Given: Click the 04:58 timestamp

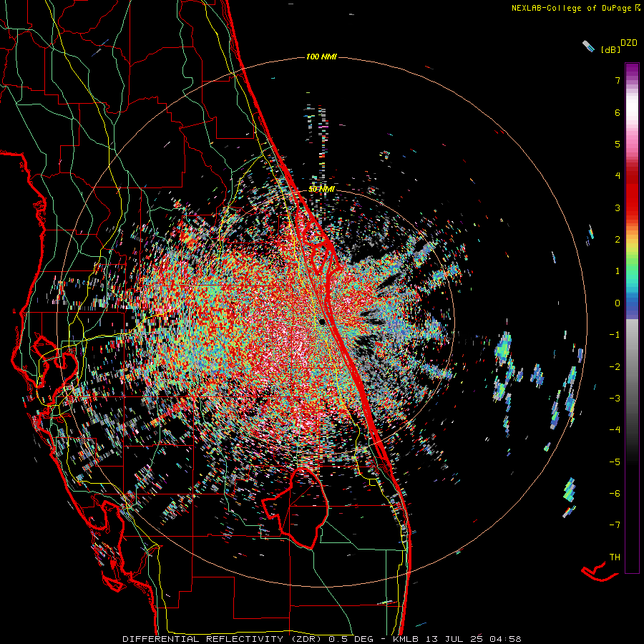Looking at the screenshot, I should point(507,639).
